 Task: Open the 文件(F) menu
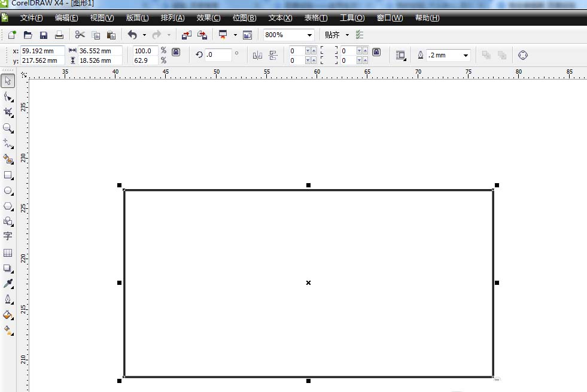pyautogui.click(x=31, y=18)
